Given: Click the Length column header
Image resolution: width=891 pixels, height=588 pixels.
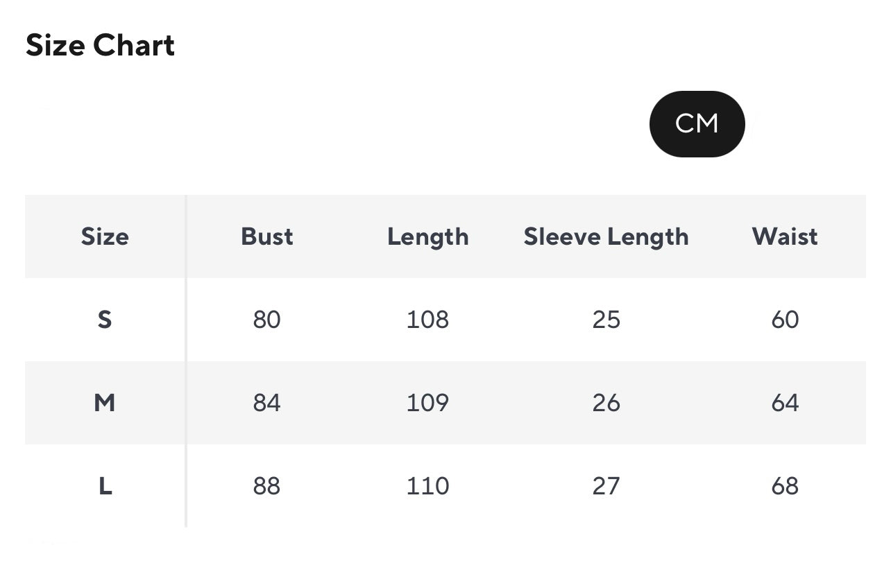Looking at the screenshot, I should [x=427, y=236].
